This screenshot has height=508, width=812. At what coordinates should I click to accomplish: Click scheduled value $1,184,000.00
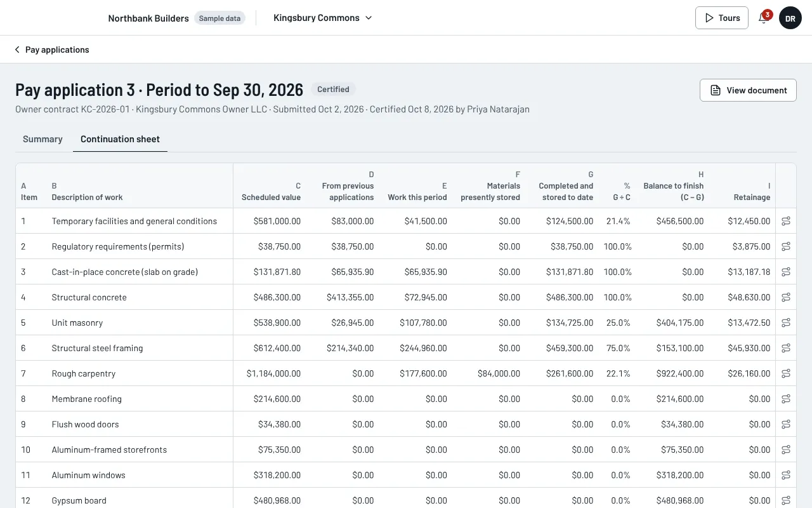pos(273,373)
